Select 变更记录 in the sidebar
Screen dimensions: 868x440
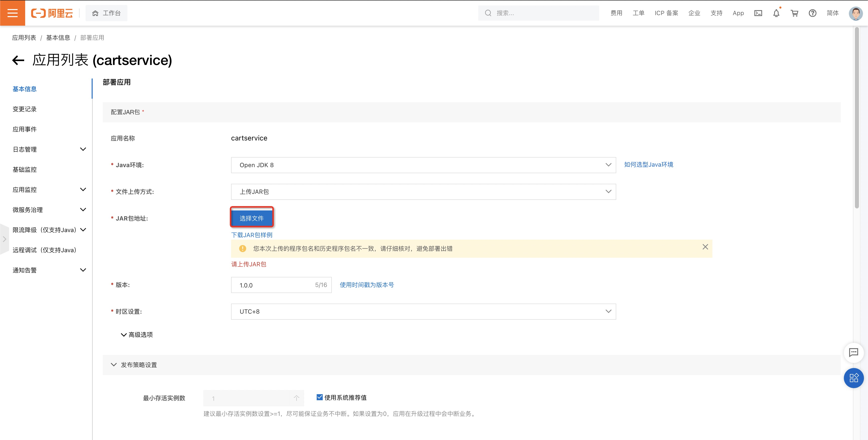click(25, 109)
